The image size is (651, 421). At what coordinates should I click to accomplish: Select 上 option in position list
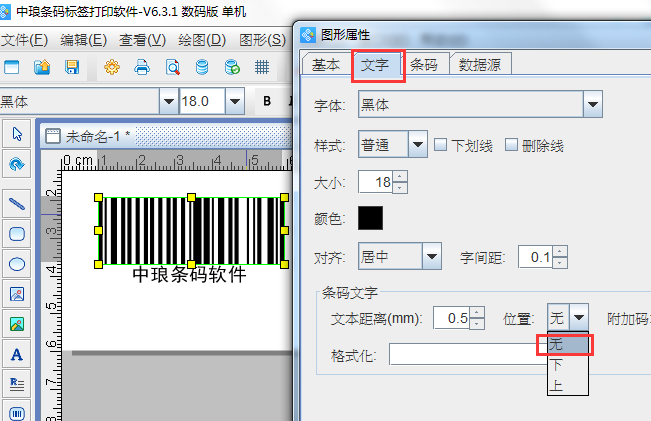[x=557, y=384]
